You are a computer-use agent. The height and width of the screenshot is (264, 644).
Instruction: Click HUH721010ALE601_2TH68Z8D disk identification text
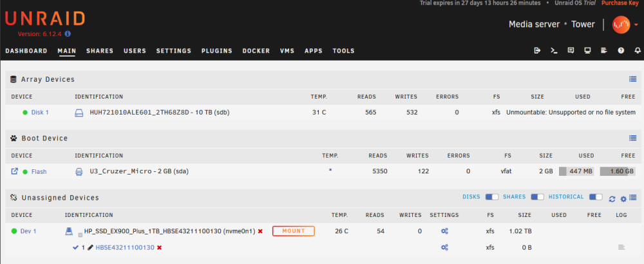(159, 113)
